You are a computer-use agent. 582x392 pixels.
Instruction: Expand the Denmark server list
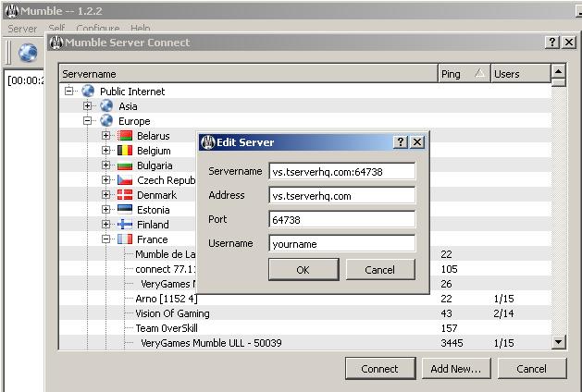(106, 195)
